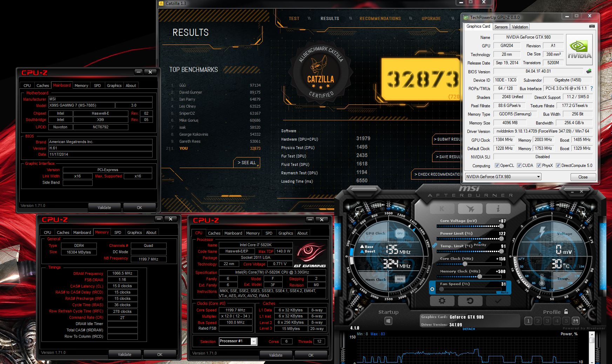Toggle the PhysX checkbox in GPU-Z
612x364 pixels.
(x=539, y=166)
